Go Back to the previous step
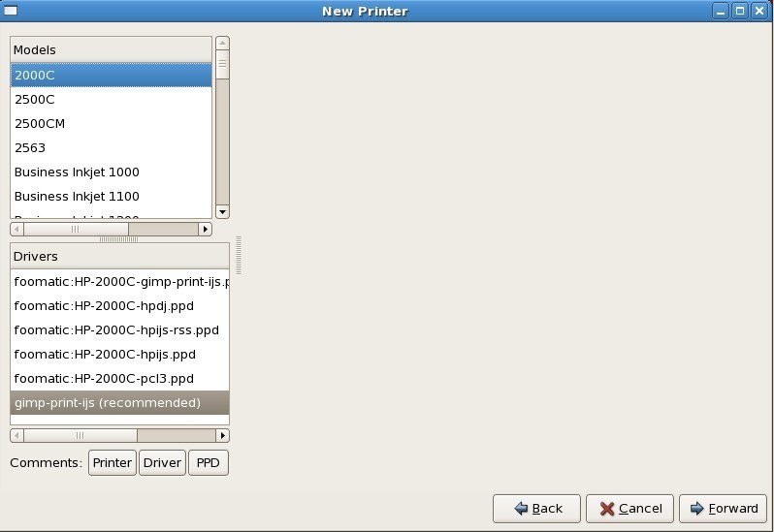The height and width of the screenshot is (532, 774). (x=536, y=509)
